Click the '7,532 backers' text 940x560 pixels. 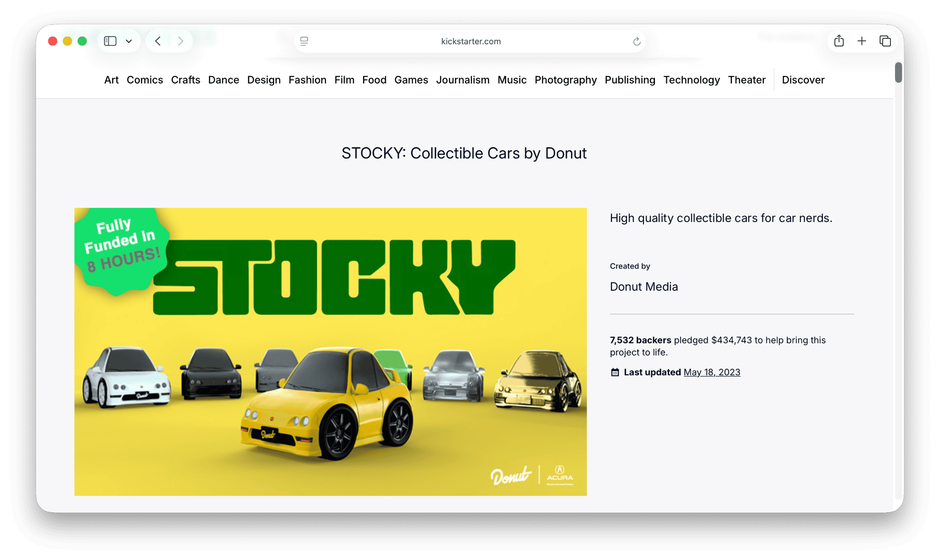click(x=640, y=340)
